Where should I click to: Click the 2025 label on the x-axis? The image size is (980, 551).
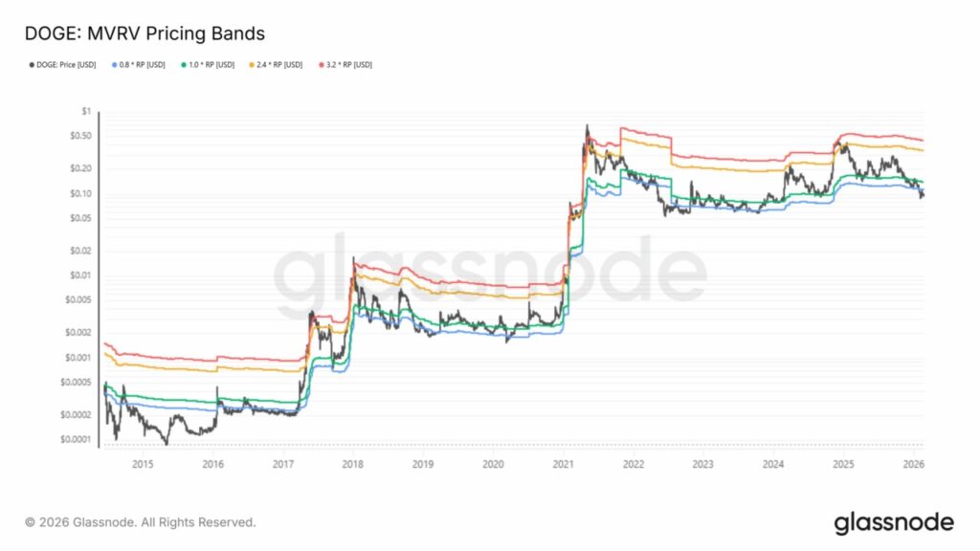[x=843, y=464]
